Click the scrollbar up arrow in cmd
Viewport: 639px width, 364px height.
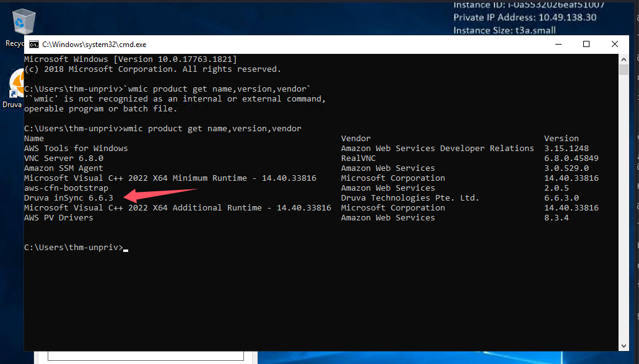coord(624,59)
